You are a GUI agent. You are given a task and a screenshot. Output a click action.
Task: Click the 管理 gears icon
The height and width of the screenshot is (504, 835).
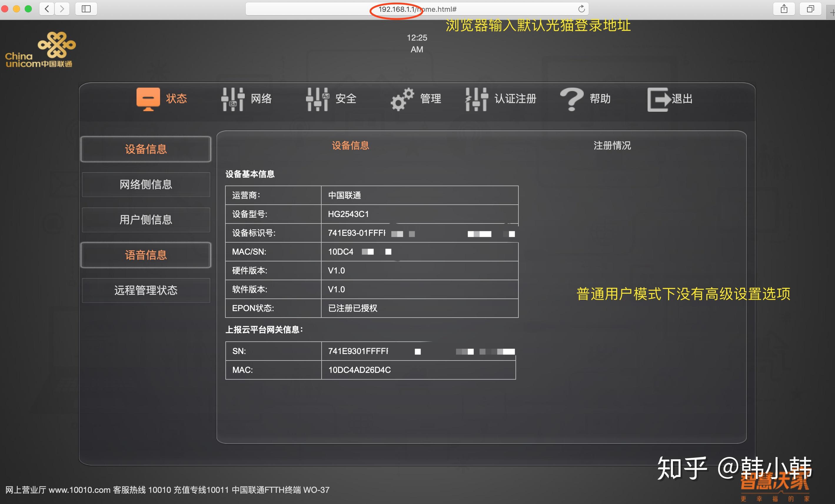click(x=402, y=99)
